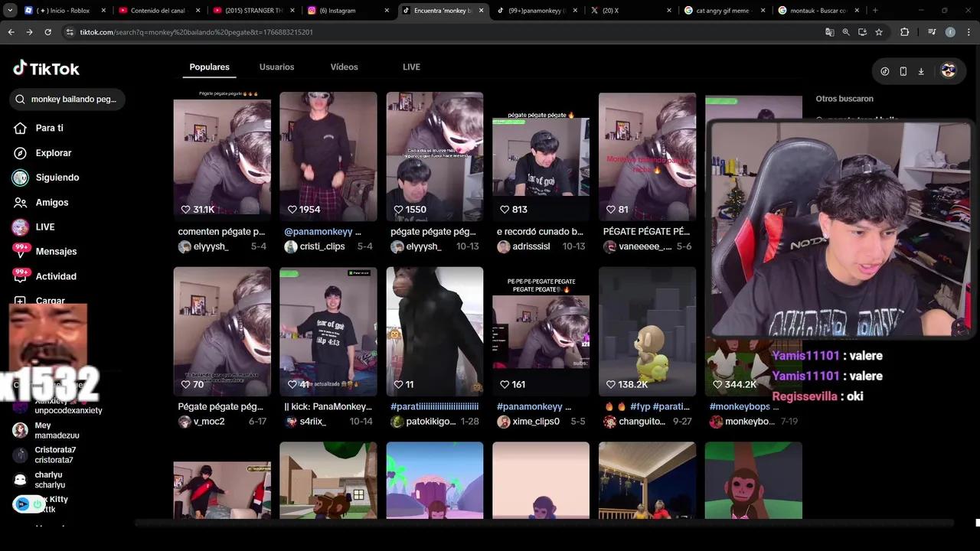980x551 pixels.
Task: Bookmark this page with the star icon
Action: point(879,32)
